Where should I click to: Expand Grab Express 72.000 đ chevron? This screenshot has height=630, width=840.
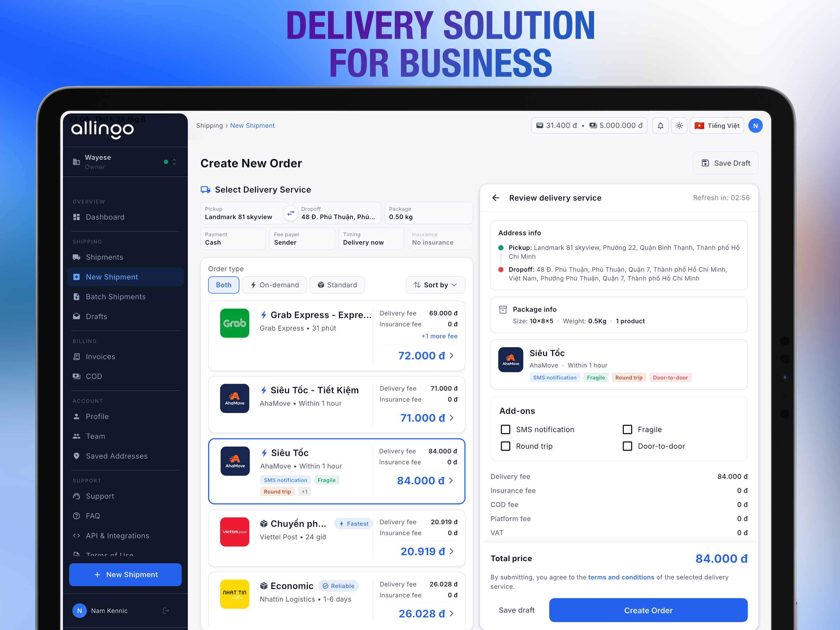click(x=452, y=356)
